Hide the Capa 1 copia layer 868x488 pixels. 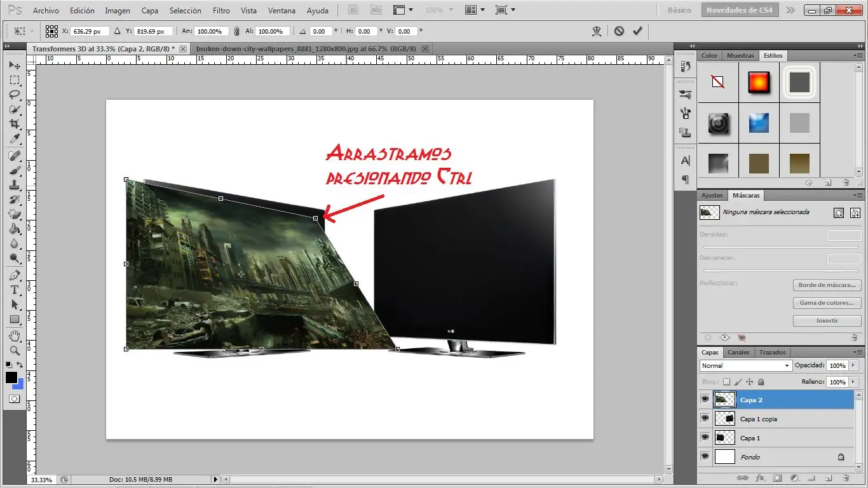(x=704, y=418)
